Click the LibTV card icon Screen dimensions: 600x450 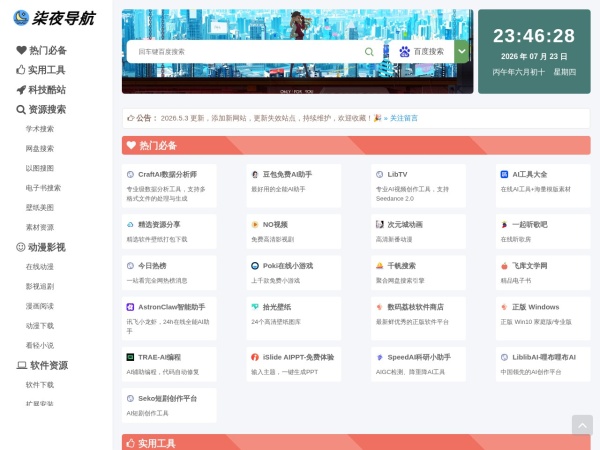(380, 174)
